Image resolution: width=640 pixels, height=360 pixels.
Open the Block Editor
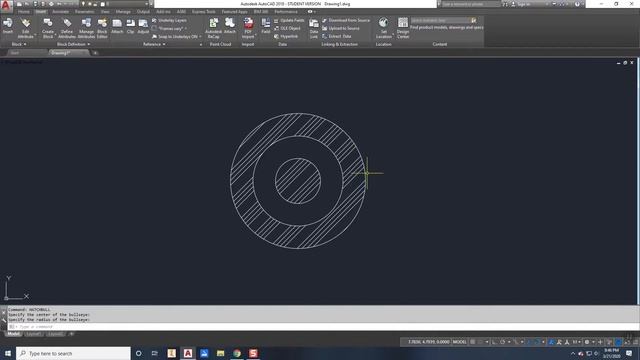(102, 28)
